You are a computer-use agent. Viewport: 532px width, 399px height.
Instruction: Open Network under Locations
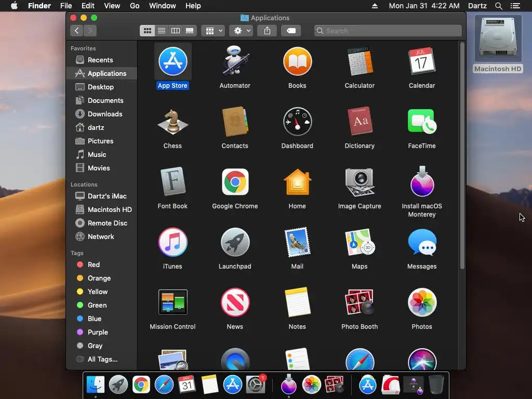[x=102, y=236]
